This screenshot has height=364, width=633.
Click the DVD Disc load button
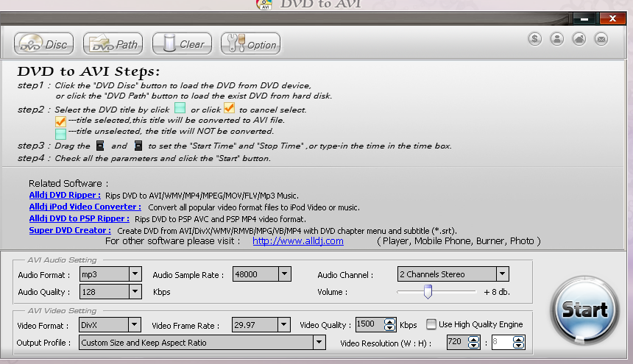point(43,43)
